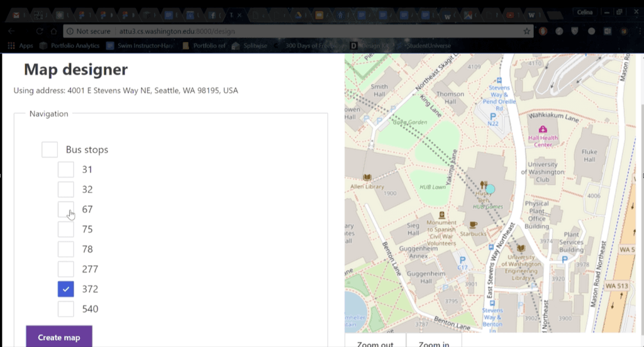644x347 pixels.
Task: Check the box for route 31
Action: (x=65, y=169)
